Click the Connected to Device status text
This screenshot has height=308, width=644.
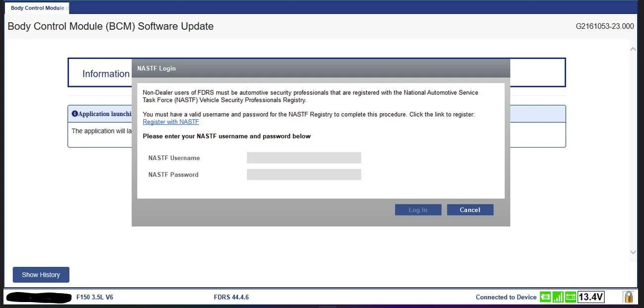(506, 297)
